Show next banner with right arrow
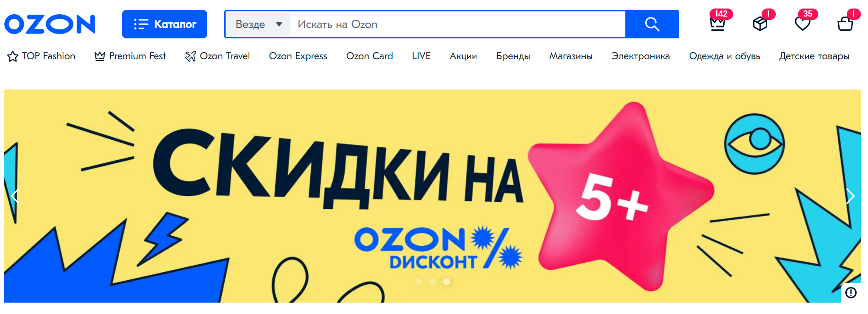Screen dimensions: 868x314 [850, 196]
